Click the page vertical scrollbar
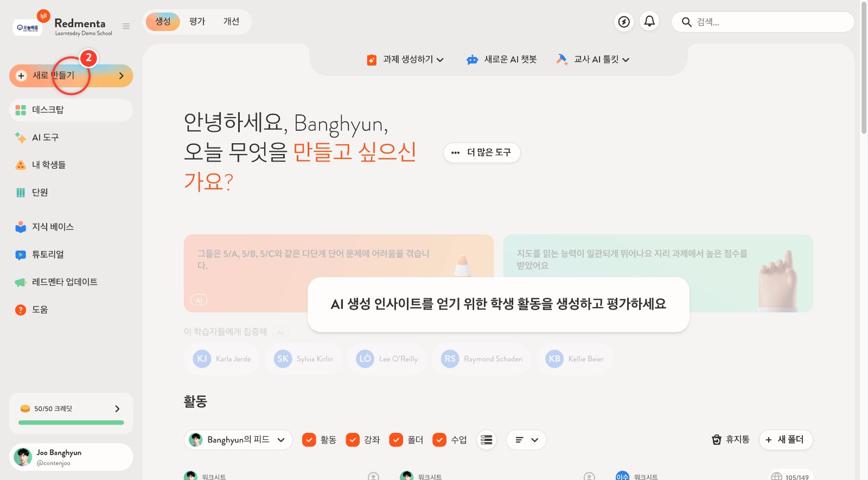The image size is (868, 480). [x=864, y=68]
